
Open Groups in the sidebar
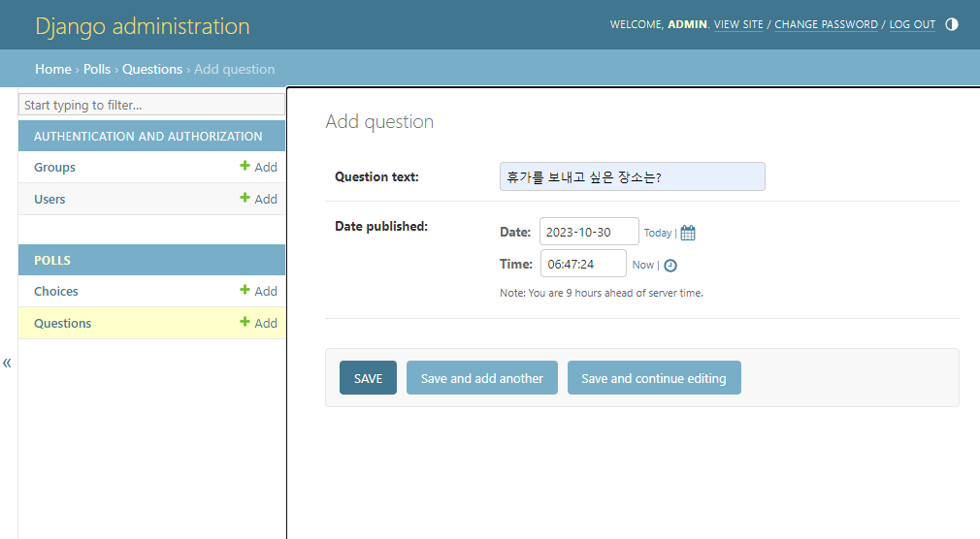pyautogui.click(x=54, y=168)
